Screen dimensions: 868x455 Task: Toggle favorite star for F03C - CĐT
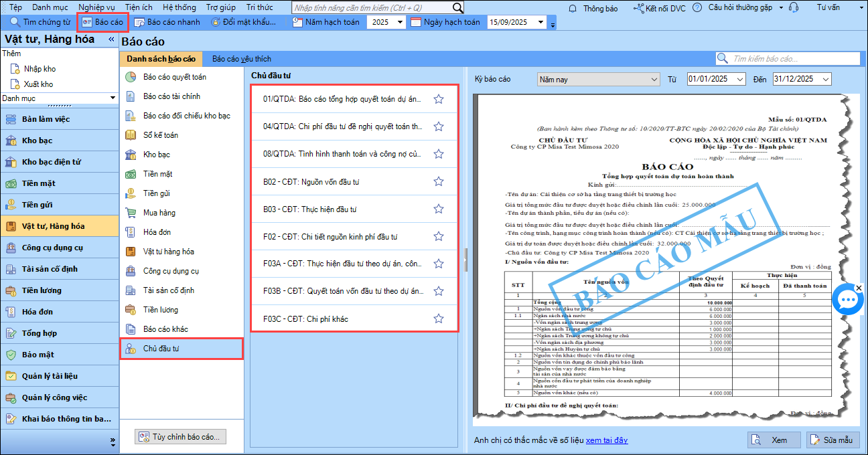tap(439, 318)
